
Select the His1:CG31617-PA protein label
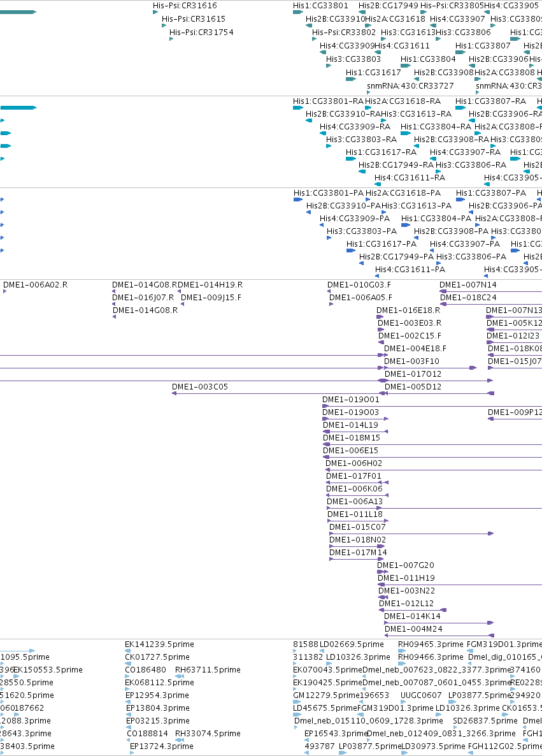tap(382, 244)
